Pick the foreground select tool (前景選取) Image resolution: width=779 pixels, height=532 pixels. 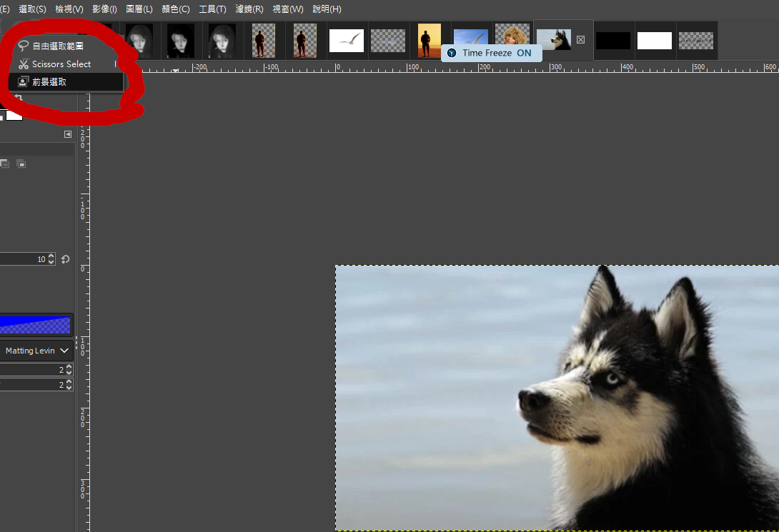coord(49,82)
